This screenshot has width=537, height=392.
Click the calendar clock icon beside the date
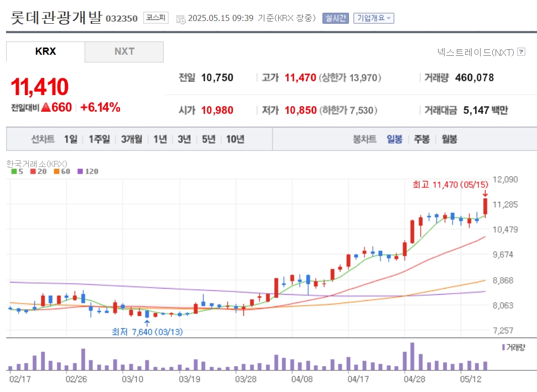181,19
